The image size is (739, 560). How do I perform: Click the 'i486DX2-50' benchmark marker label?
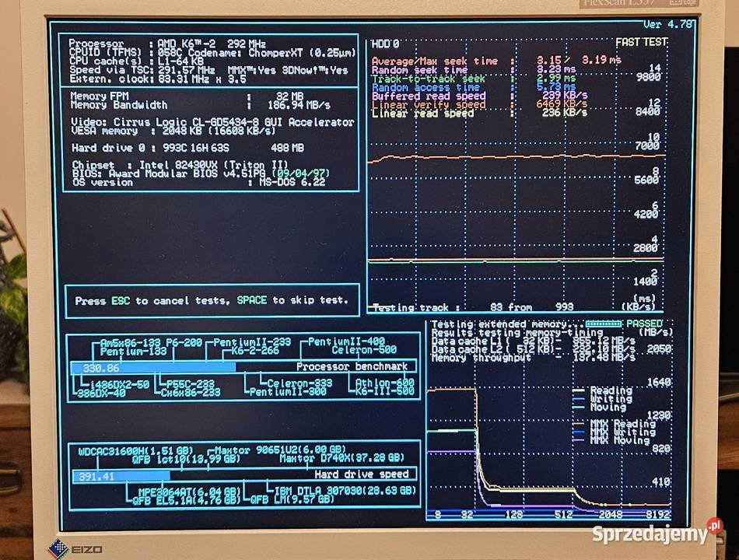click(x=119, y=385)
